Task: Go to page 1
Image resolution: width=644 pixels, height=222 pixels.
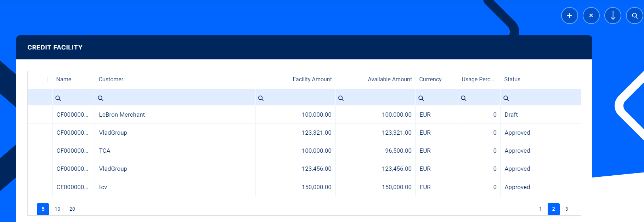Action: click(540, 209)
